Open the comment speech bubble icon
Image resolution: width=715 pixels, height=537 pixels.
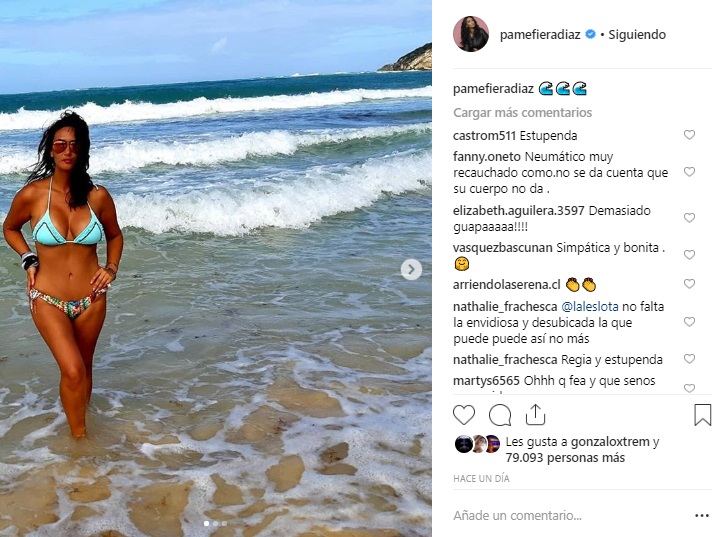[500, 415]
